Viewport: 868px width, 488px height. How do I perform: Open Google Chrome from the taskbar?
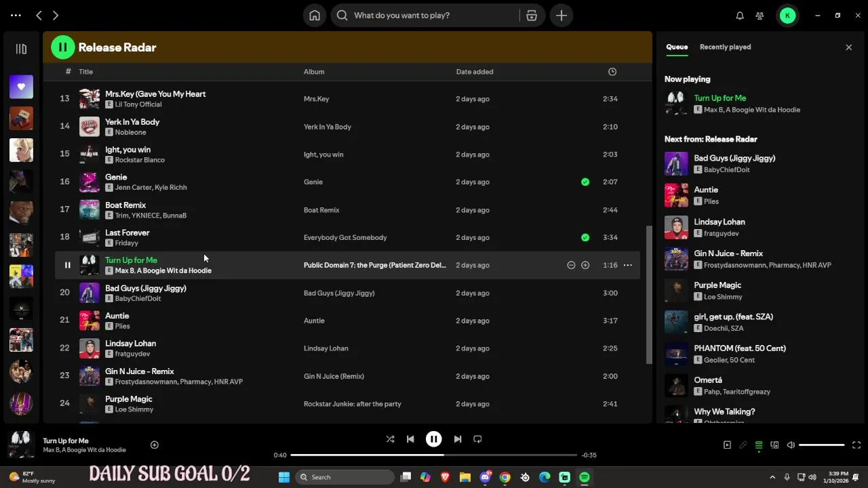[505, 477]
